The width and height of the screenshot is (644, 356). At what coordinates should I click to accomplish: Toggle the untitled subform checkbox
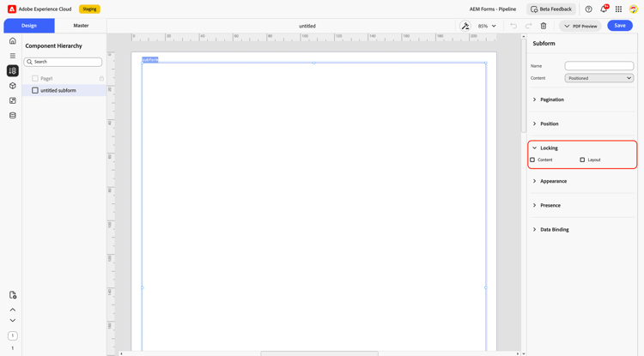35,90
